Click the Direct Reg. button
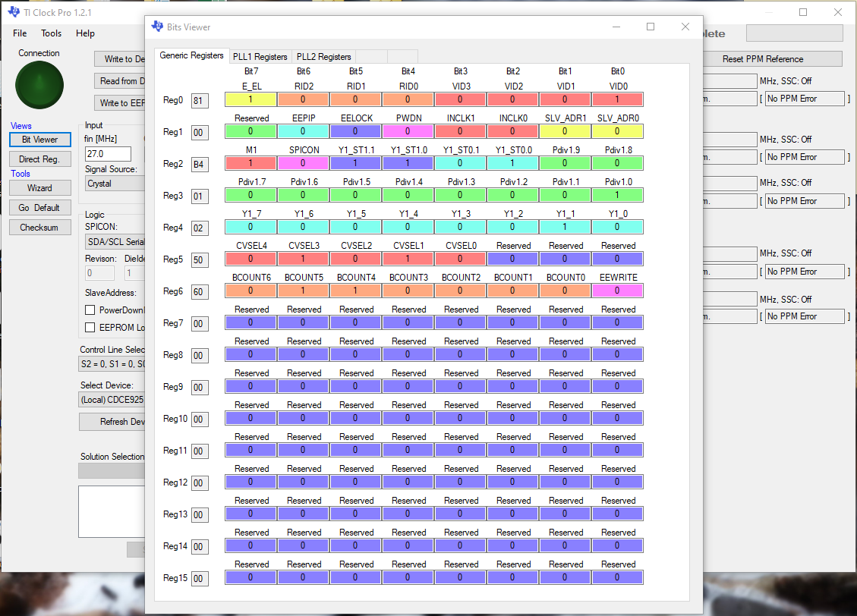The image size is (857, 616). pos(40,159)
